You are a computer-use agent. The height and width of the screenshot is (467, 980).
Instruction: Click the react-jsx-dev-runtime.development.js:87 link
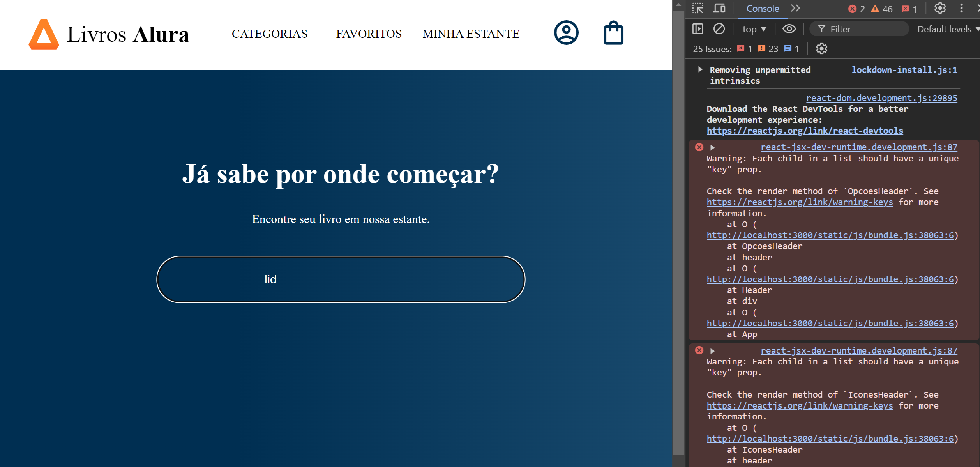click(x=859, y=147)
